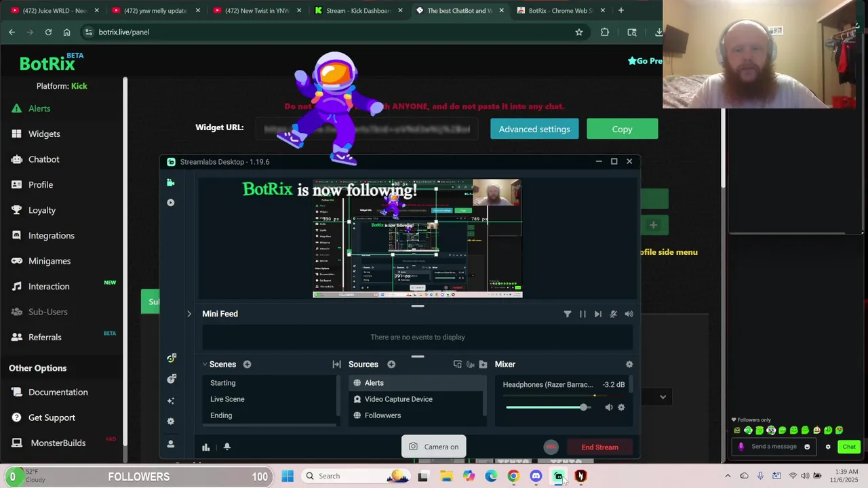Open Streamlabs settings gear in left sidebar

tap(171, 421)
